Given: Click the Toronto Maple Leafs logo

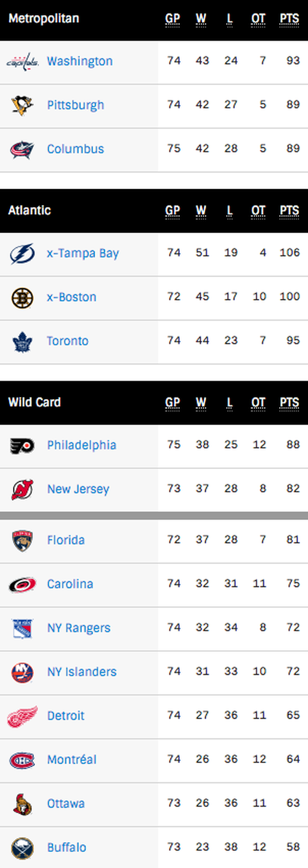Looking at the screenshot, I should tap(22, 341).
